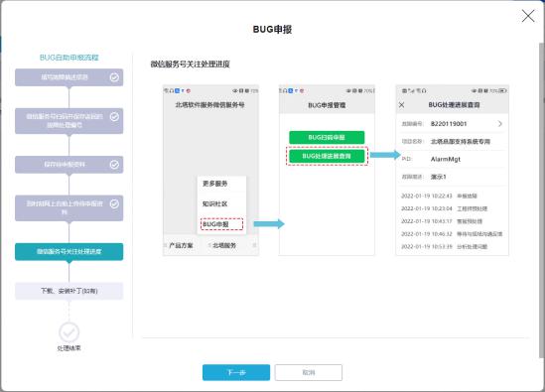Click the checkmark icon on third workflow step
The image size is (545, 392).
pos(114,165)
